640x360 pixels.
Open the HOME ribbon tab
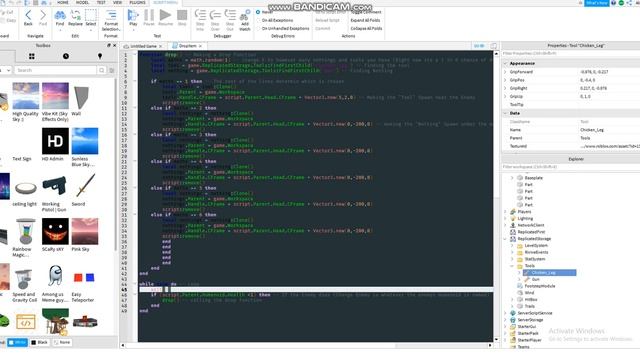[x=63, y=2]
